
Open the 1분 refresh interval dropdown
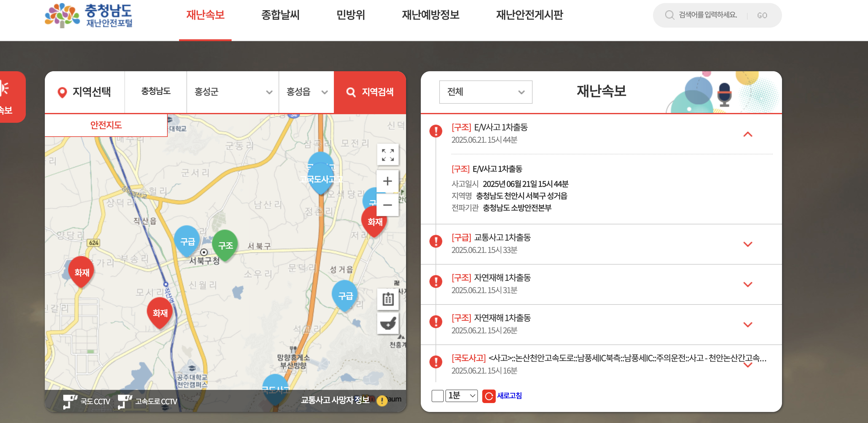[x=461, y=396]
